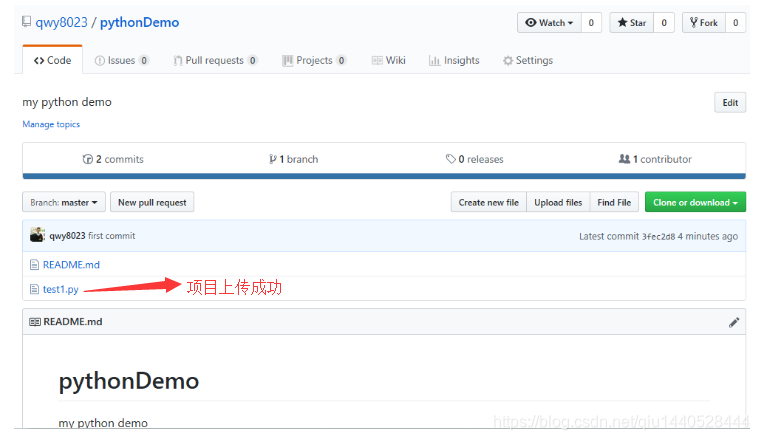Open the README.md file in the list

click(71, 265)
